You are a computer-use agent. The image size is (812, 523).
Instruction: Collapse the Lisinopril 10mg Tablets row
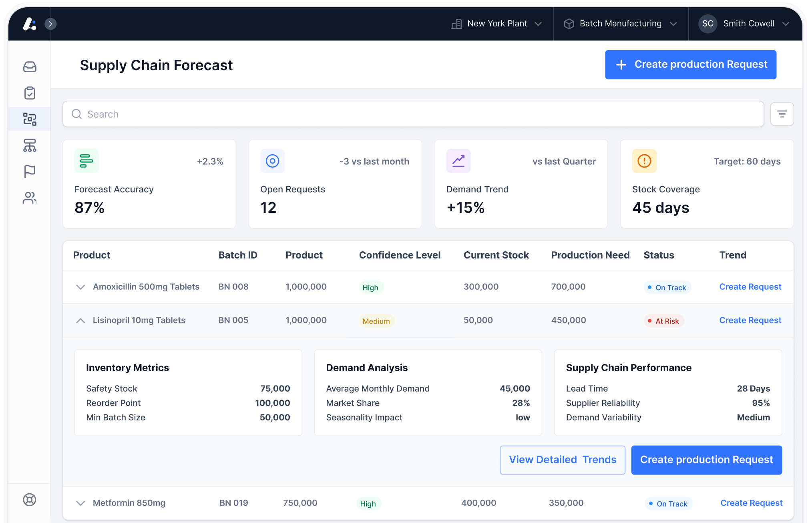click(80, 321)
